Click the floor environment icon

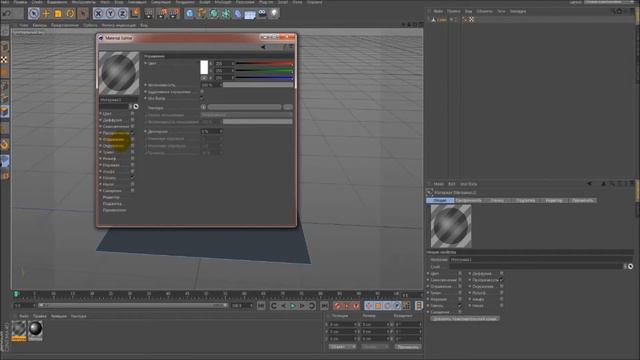(250, 15)
